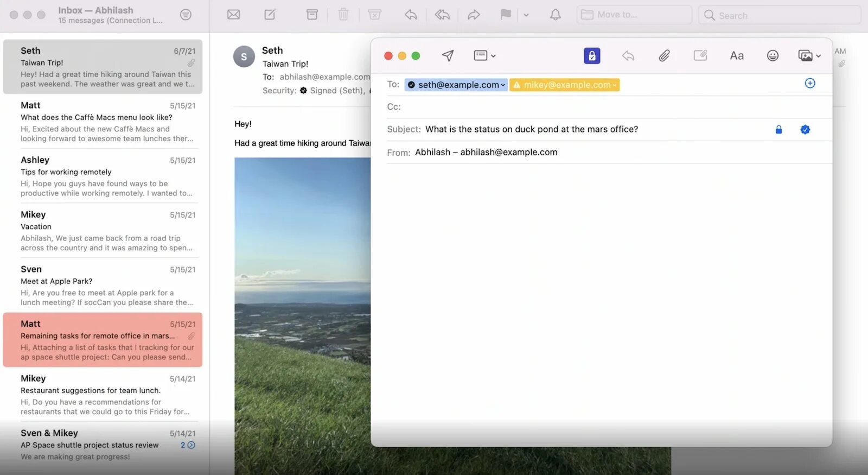The width and height of the screenshot is (868, 475).
Task: Open Matt's Remaining tasks for remote office message
Action: (x=103, y=340)
